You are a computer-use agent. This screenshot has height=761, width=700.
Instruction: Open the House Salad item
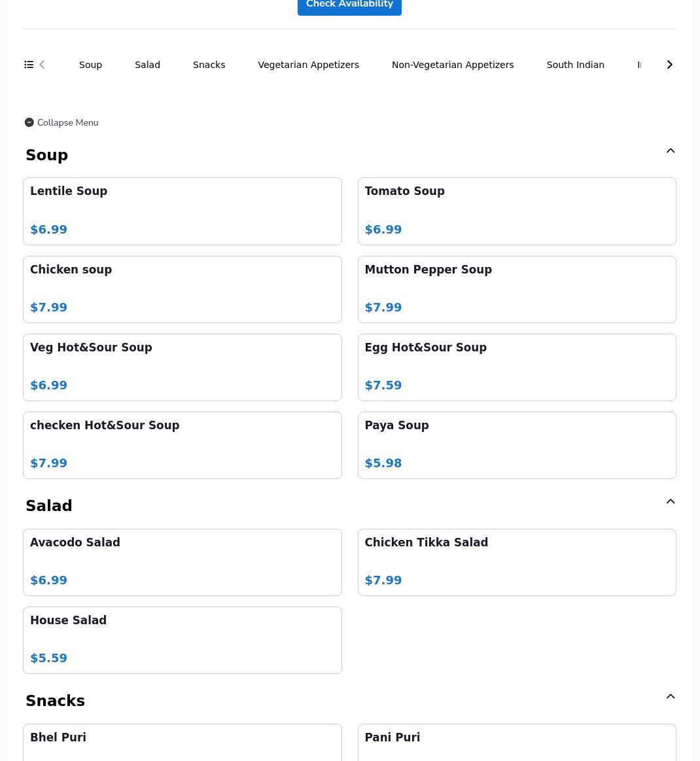(x=183, y=640)
